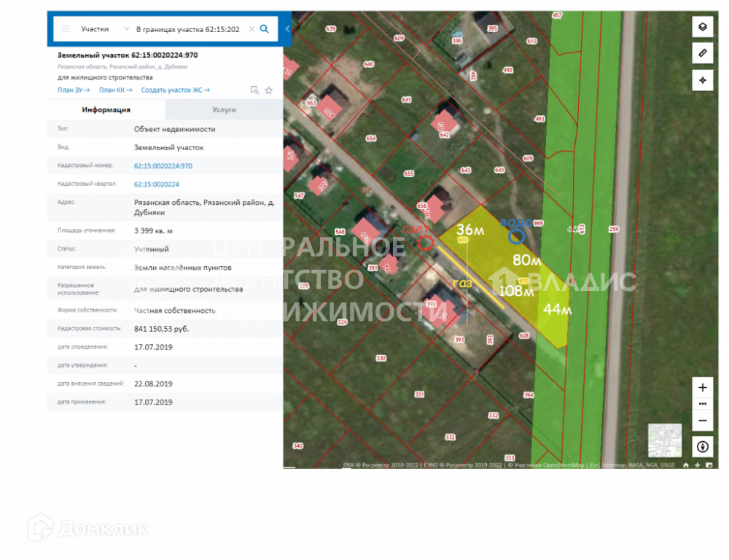Click the value 'Объект недвижимости'
This screenshot has width=729, height=560.
click(174, 129)
